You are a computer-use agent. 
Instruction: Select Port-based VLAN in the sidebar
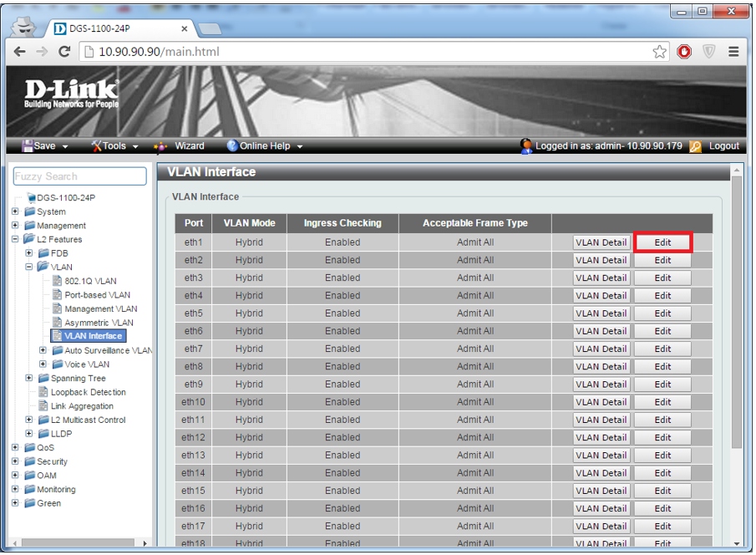[97, 295]
